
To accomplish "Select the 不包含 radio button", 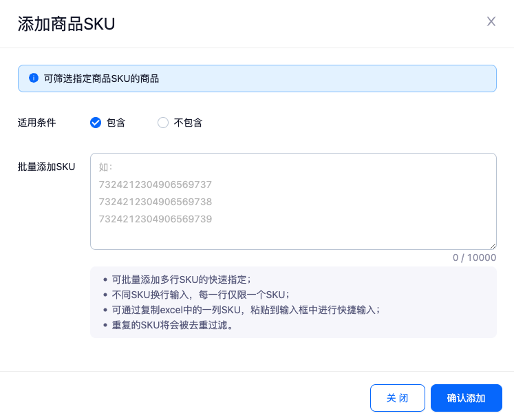I will 163,123.
